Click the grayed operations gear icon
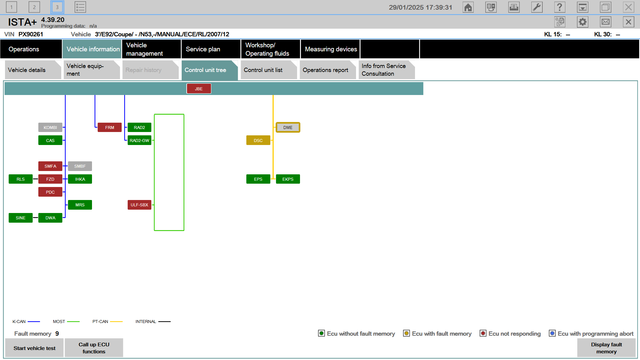Image resolution: width=640 pixels, height=360 pixels. click(560, 22)
